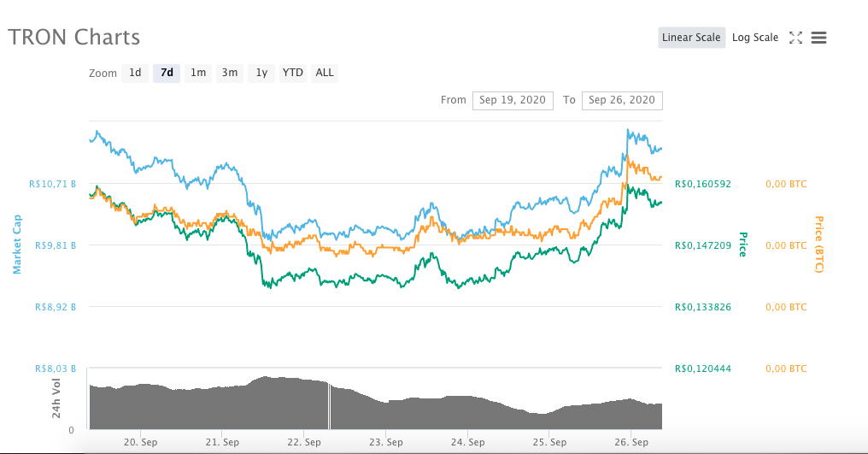
Task: Select the R$9,81 B axis value
Action: (x=56, y=245)
